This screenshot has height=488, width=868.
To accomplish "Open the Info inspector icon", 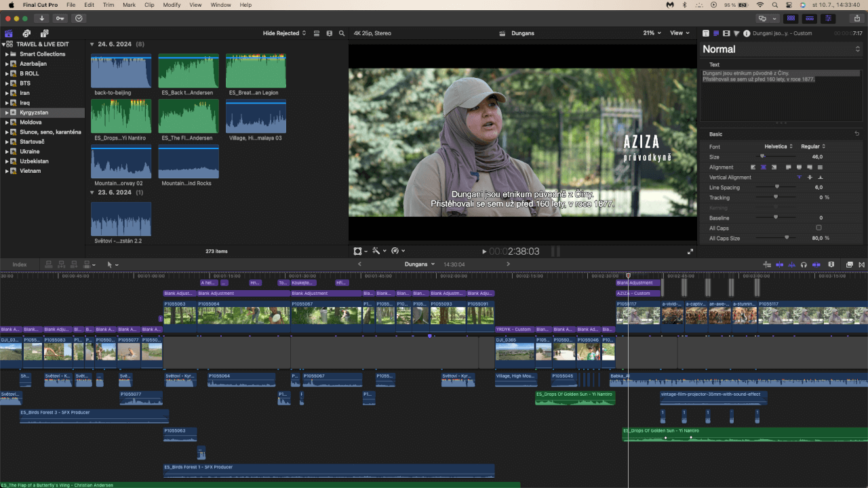I will point(747,33).
